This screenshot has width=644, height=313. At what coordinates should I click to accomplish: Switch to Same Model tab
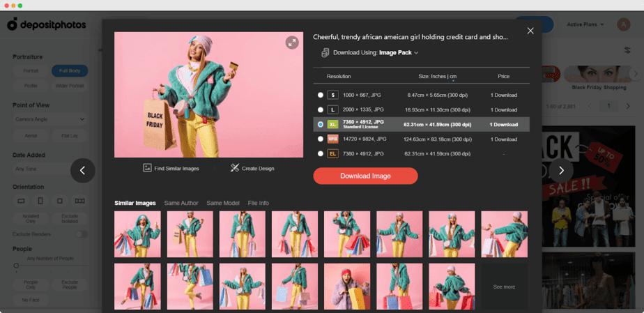pos(223,203)
